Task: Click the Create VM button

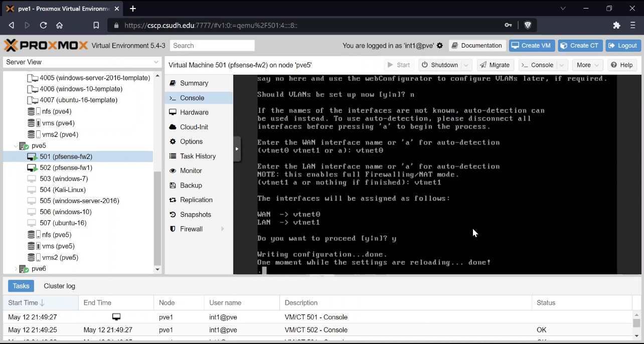Action: pos(531,46)
